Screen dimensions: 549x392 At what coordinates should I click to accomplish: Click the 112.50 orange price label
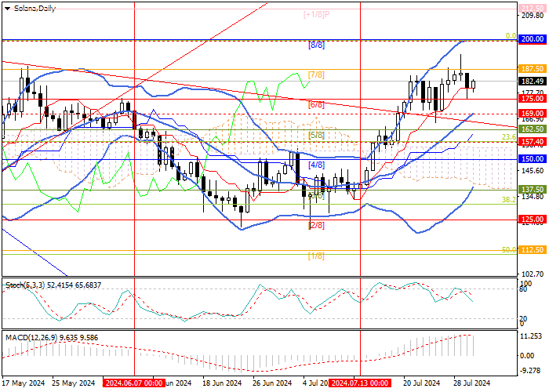click(x=532, y=250)
